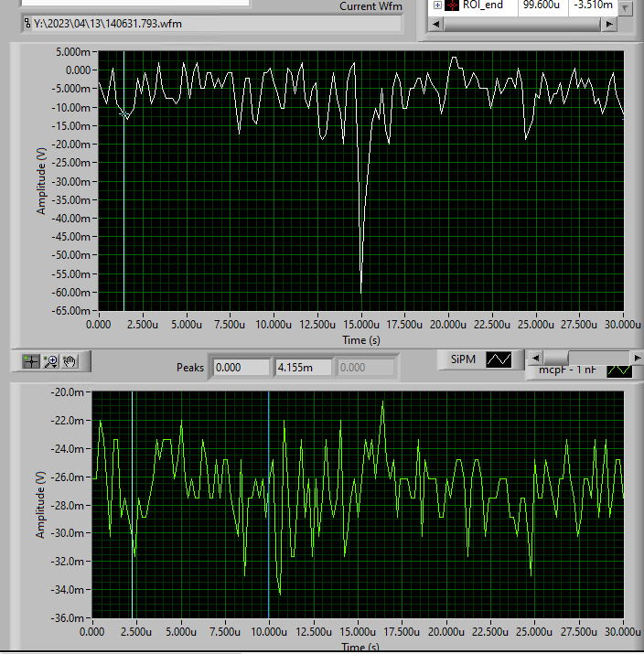Click the cursor legend right scroll arrow
Image resolution: width=644 pixels, height=654 pixels.
coord(609,24)
